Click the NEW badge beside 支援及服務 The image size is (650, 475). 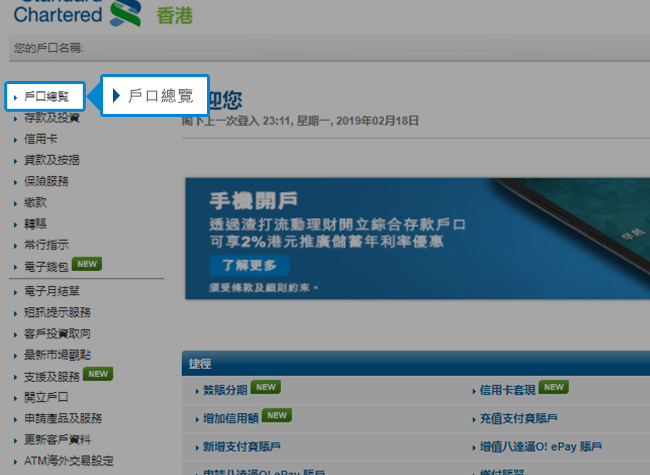point(98,375)
